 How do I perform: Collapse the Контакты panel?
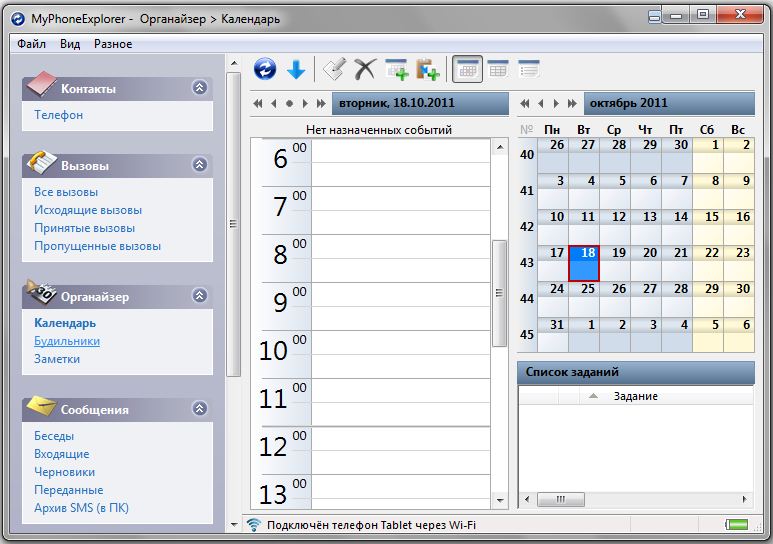199,88
